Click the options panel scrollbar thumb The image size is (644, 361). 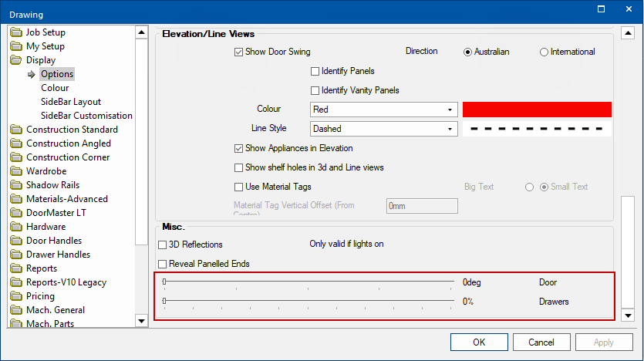point(628,252)
